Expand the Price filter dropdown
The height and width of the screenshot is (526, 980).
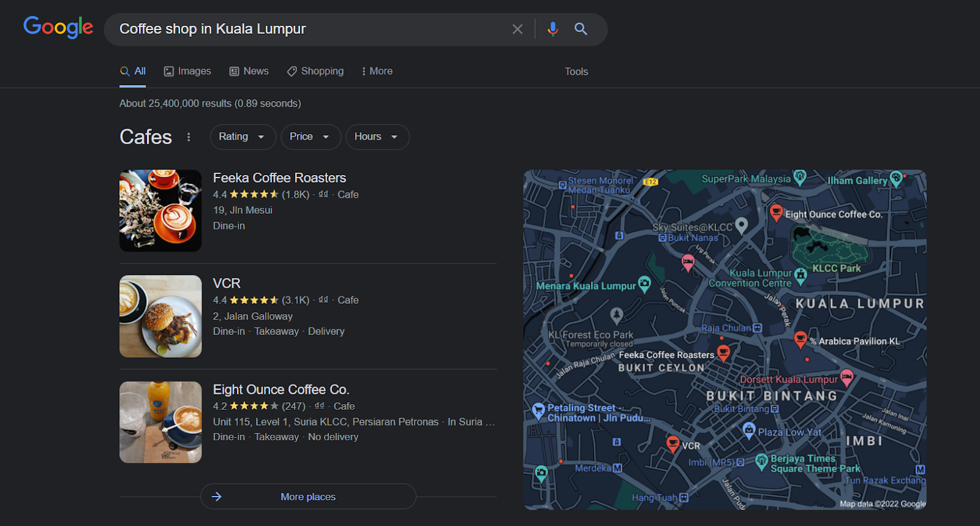(x=311, y=137)
